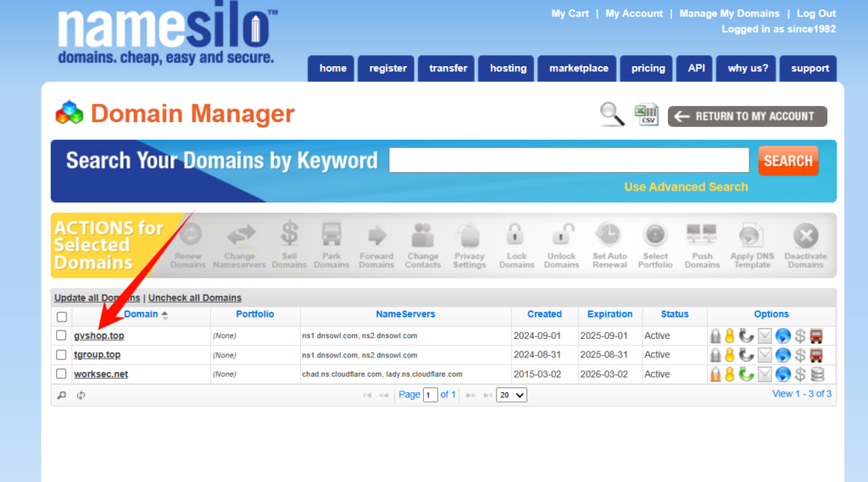
Task: Click Forward Domains arrow icon
Action: [377, 235]
